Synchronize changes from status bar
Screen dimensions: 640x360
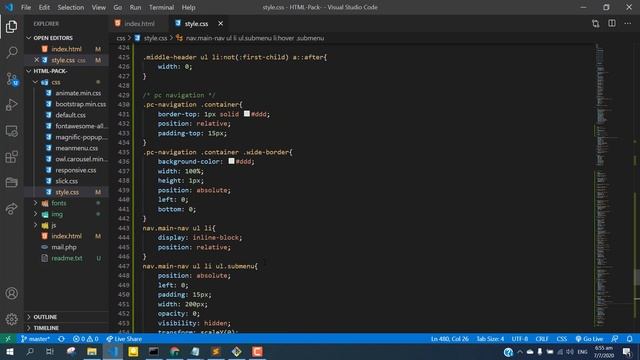[61, 339]
